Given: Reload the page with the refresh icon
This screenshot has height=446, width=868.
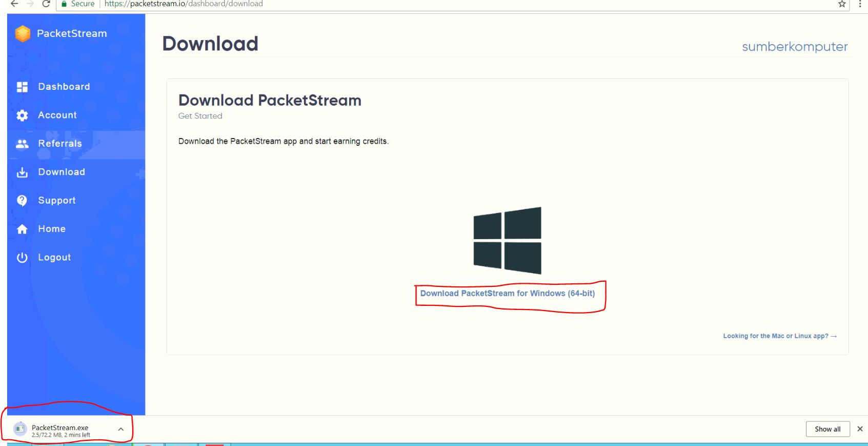Looking at the screenshot, I should 46,4.
